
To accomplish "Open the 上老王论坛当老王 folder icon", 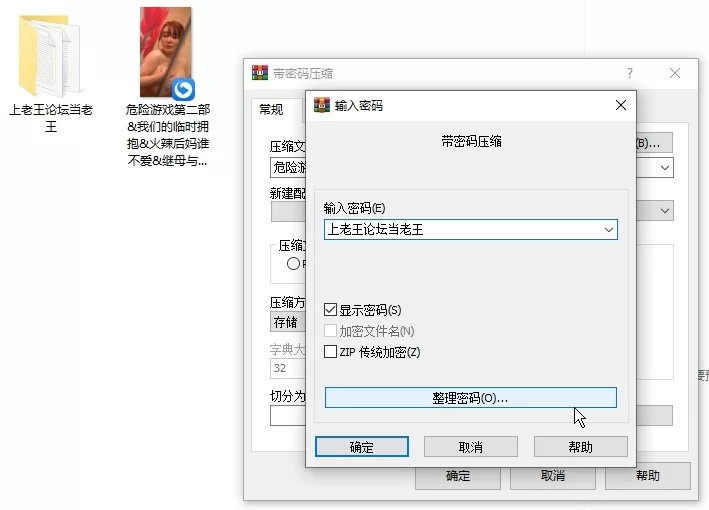I will (50, 56).
